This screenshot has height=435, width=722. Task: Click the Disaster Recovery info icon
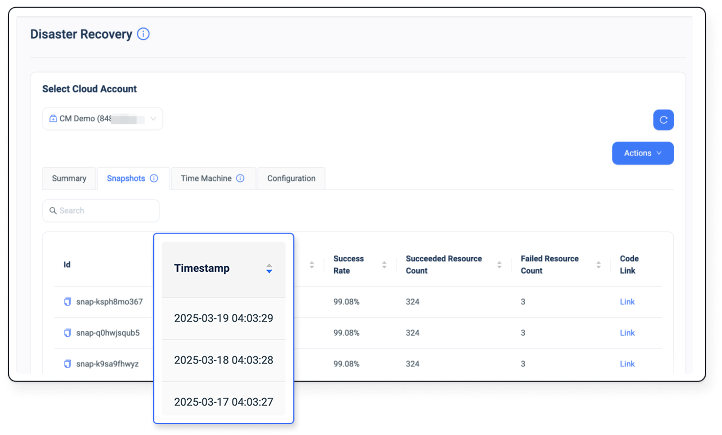point(143,34)
